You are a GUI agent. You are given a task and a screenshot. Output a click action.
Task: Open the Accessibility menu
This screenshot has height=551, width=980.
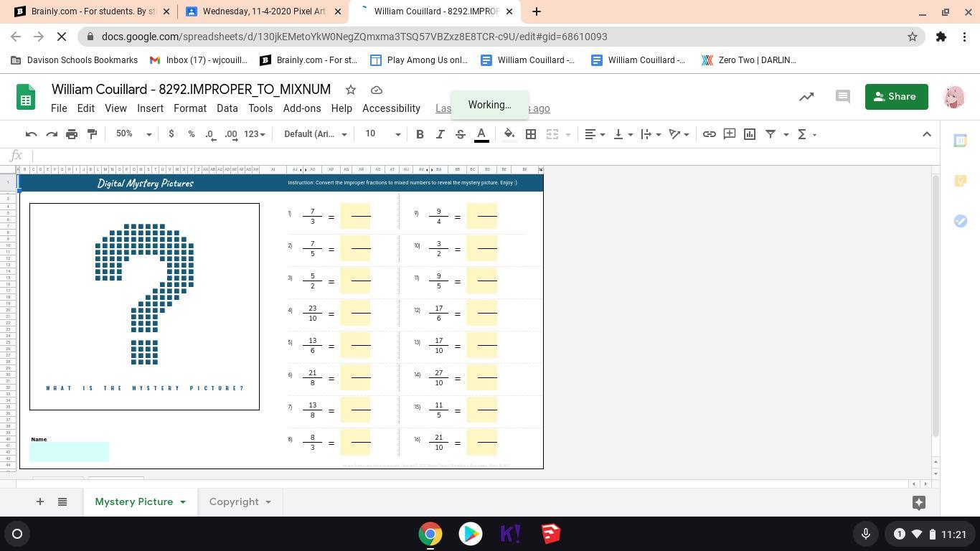click(391, 108)
